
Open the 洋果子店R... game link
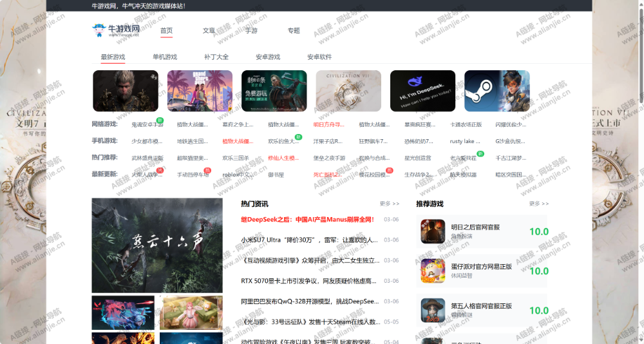click(328, 141)
